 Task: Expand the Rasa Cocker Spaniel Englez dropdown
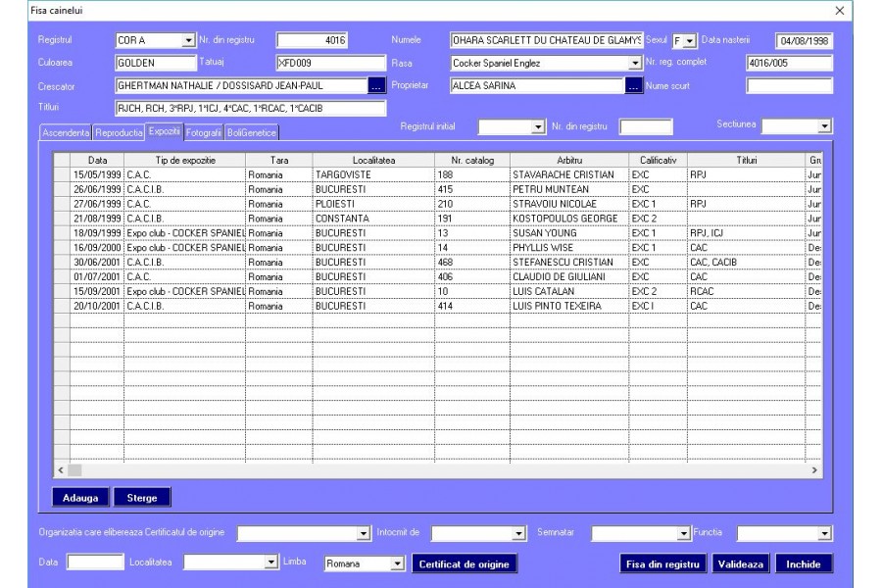point(634,63)
